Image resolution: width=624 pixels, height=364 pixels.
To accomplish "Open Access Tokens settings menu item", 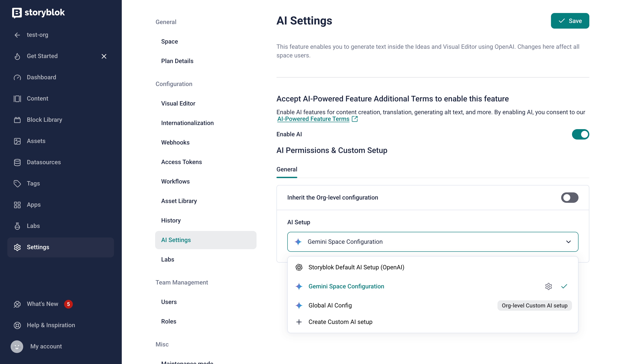I will pos(181,162).
